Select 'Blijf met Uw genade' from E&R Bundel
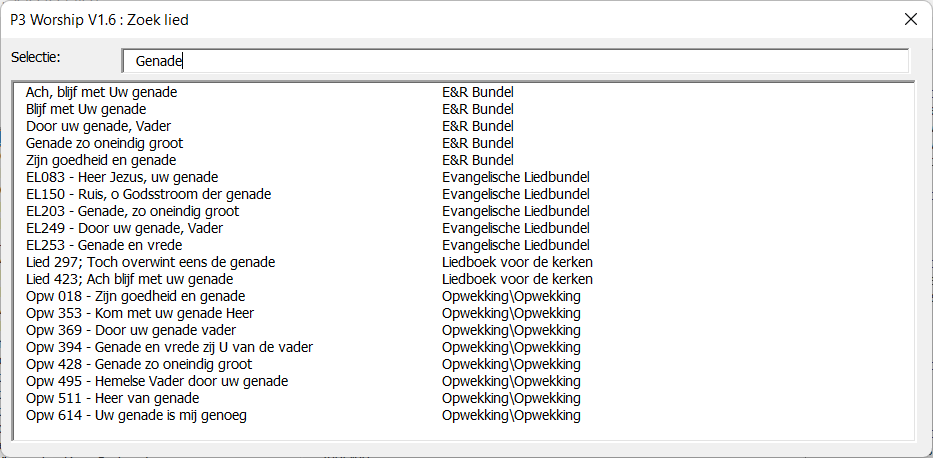Screen dimensions: 933x458 click(x=86, y=109)
